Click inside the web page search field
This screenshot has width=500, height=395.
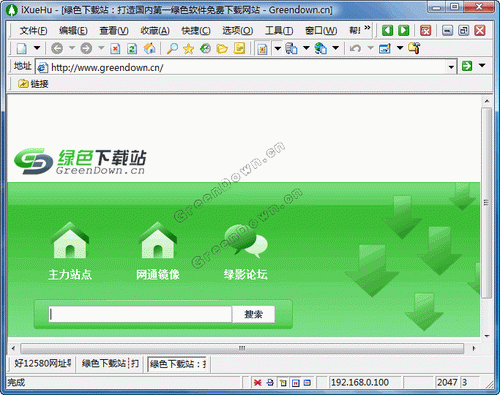(x=140, y=314)
